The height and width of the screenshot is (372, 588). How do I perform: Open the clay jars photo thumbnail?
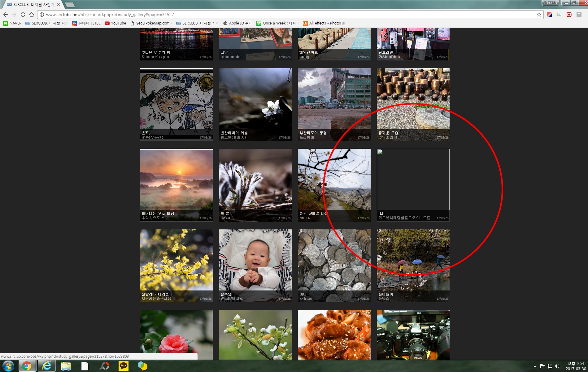point(413,104)
